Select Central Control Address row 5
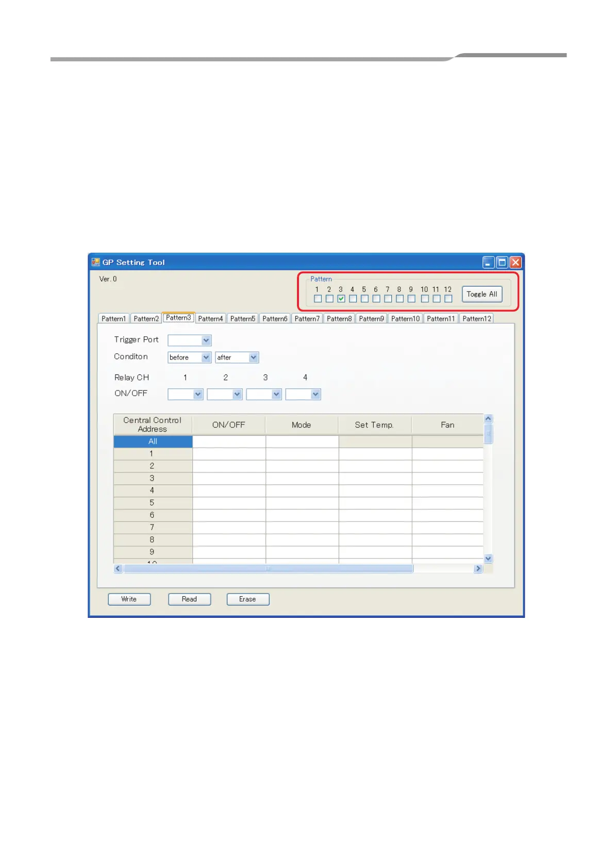The width and height of the screenshot is (614, 868). (x=153, y=503)
